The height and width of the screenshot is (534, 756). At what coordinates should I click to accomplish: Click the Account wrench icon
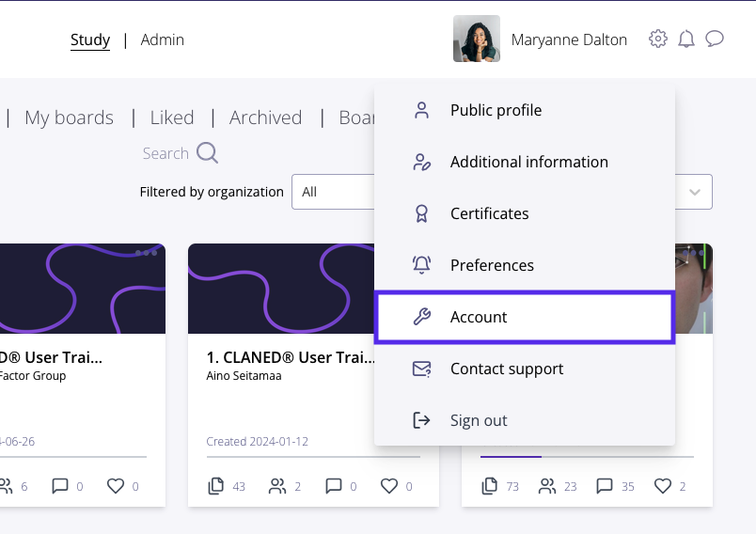click(x=421, y=317)
